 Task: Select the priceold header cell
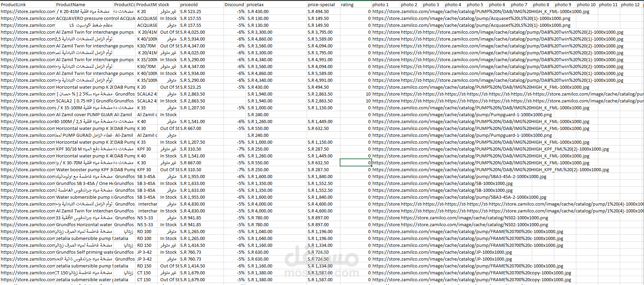point(201,4)
